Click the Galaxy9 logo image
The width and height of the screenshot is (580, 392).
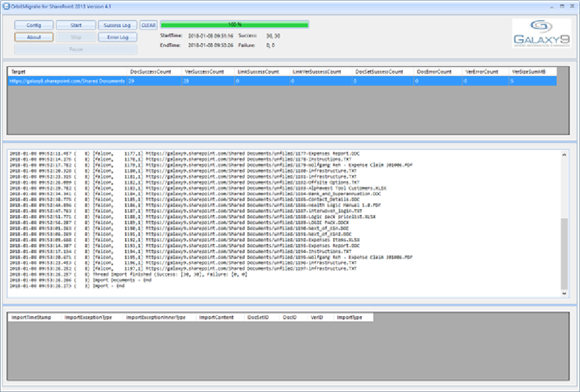click(x=541, y=33)
